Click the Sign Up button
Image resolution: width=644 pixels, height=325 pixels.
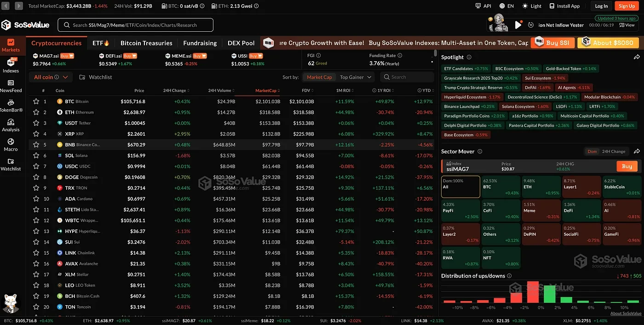627,6
